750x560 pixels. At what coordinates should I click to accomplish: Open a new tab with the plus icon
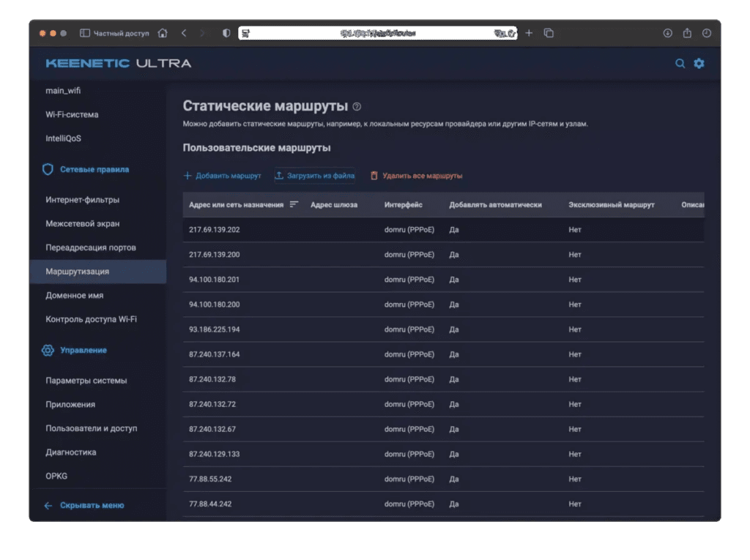pos(529,33)
